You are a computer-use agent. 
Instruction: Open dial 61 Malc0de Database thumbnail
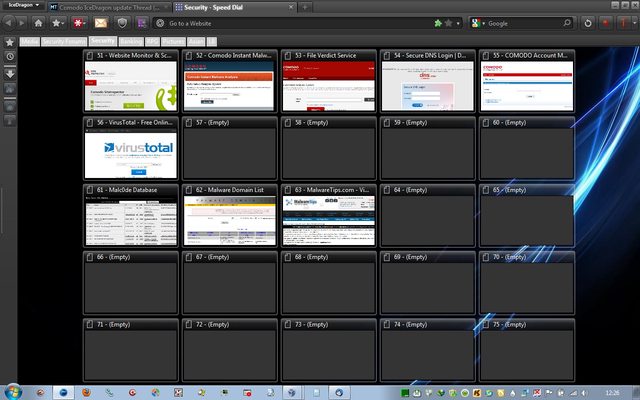(x=131, y=221)
